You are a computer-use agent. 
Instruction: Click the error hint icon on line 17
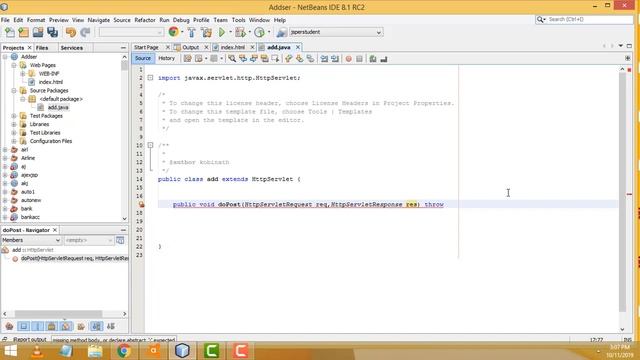pyautogui.click(x=141, y=204)
